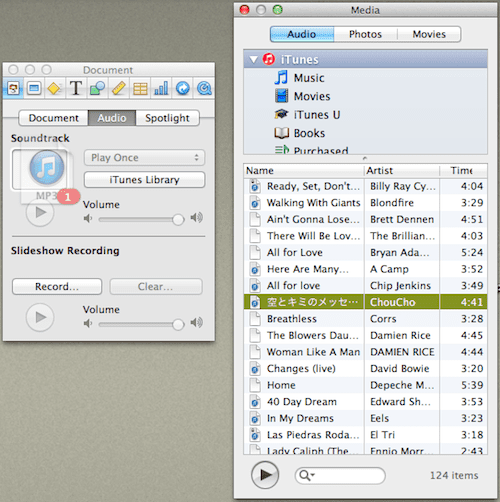This screenshot has height=502, width=500.
Task: Click the iTunes Library button
Action: point(144,180)
